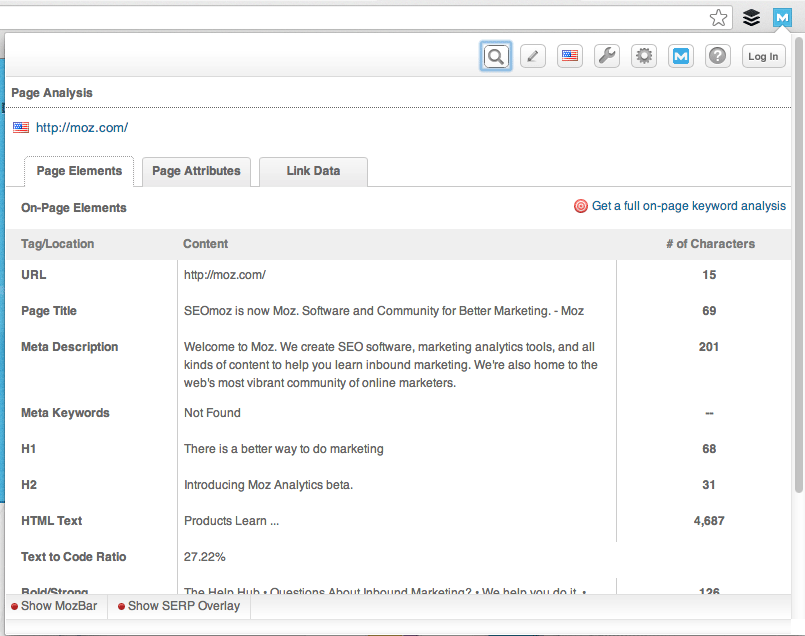Select the Page Elements tab
The image size is (805, 636).
point(79,171)
